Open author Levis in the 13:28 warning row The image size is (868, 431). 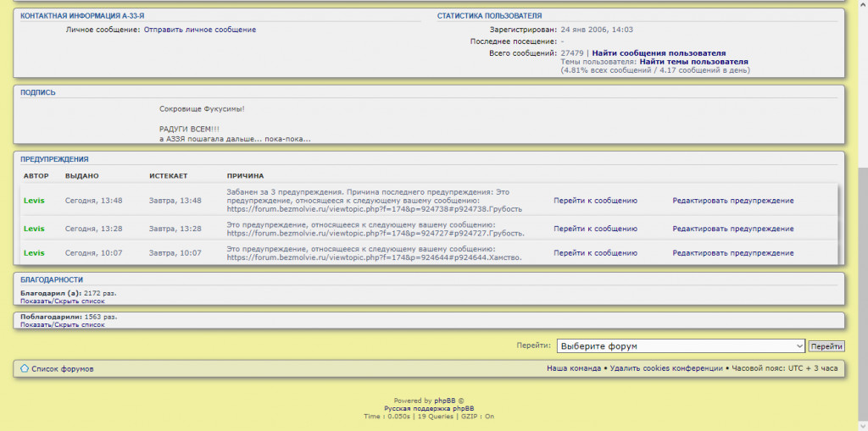[x=34, y=229]
